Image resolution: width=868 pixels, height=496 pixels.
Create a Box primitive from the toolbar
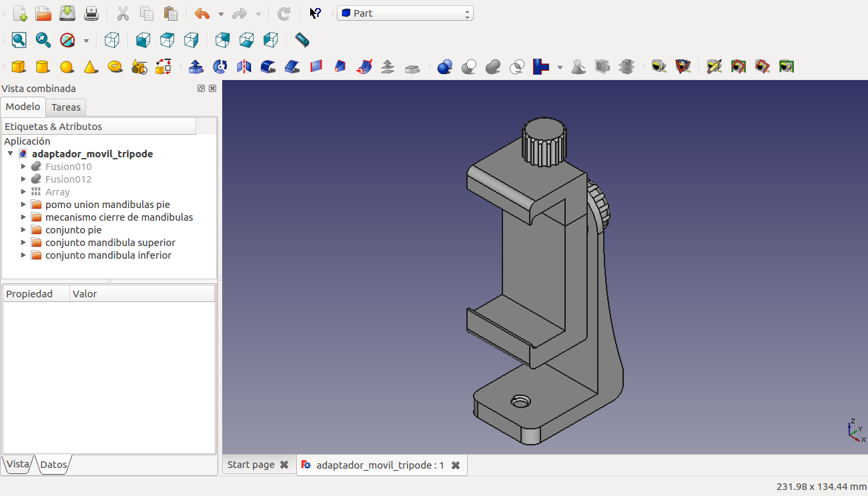pos(19,67)
